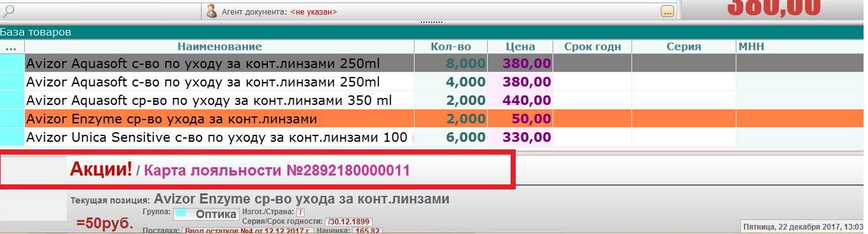
Task: Click the 'не указан' agent link
Action: (313, 11)
